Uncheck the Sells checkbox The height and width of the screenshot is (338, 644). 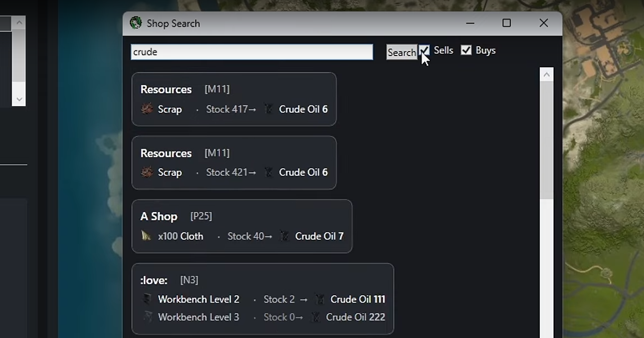[x=424, y=50]
